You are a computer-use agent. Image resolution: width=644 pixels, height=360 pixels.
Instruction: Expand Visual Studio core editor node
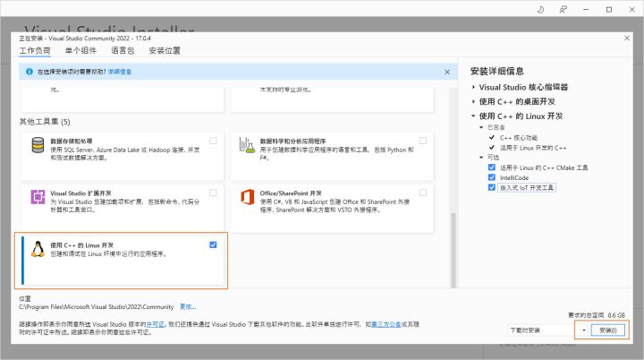(x=473, y=87)
